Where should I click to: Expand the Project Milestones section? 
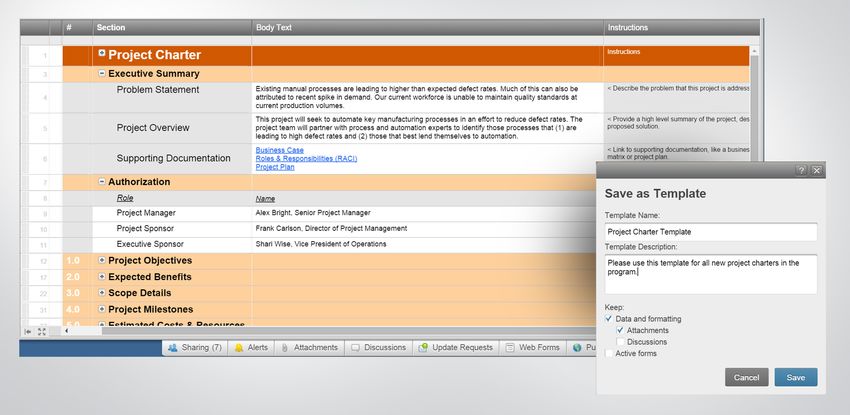pos(102,309)
